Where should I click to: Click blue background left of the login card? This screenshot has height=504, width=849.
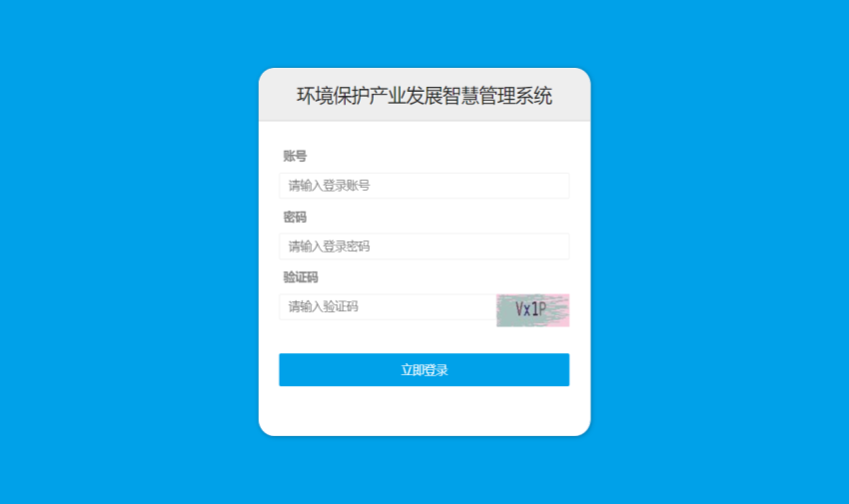(x=130, y=252)
